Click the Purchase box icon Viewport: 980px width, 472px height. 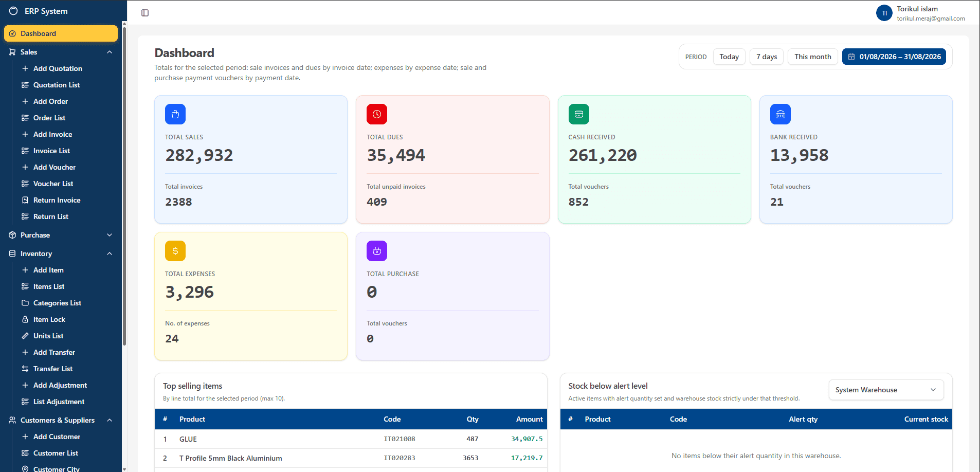[12, 235]
